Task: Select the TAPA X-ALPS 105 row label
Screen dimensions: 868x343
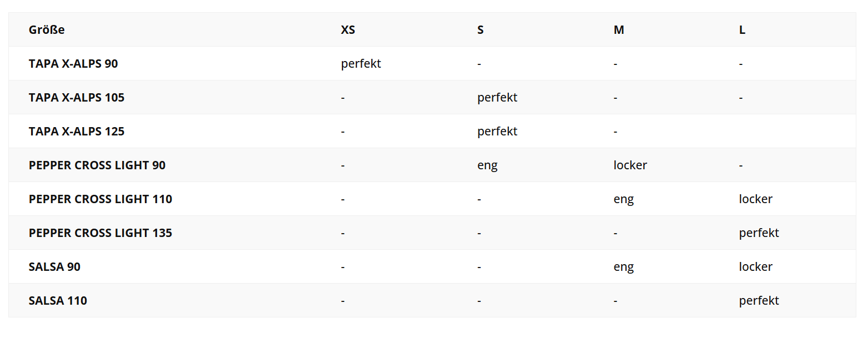Action: [77, 98]
